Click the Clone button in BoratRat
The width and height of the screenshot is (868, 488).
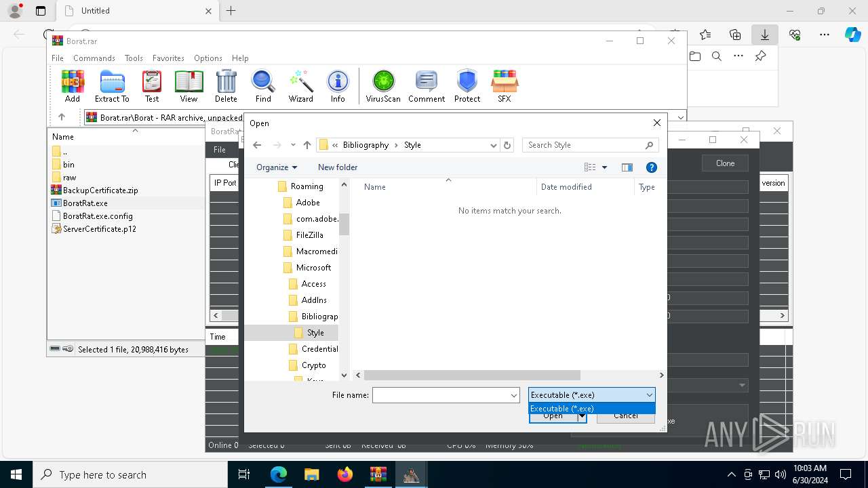(x=725, y=163)
